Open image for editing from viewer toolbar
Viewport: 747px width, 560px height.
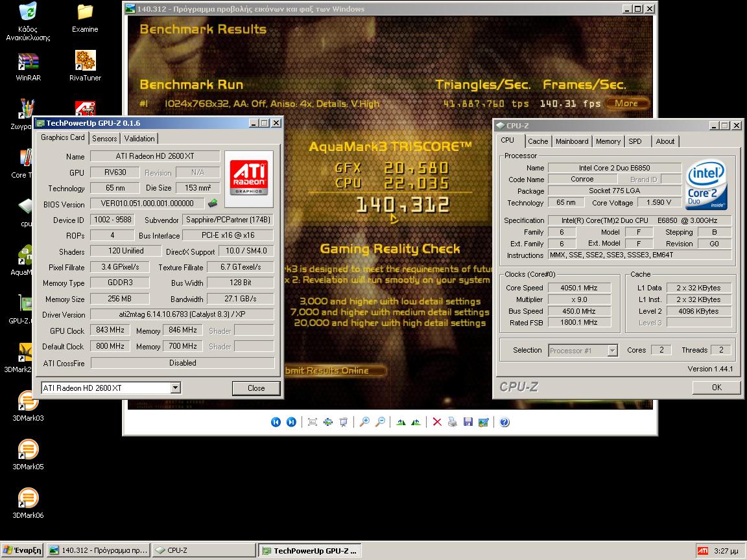(x=484, y=422)
